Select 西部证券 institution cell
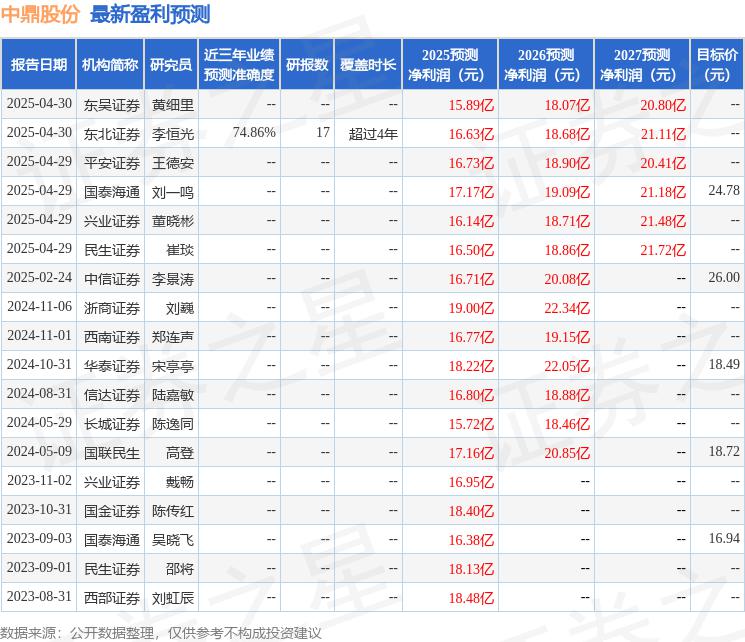The image size is (745, 642). click(x=112, y=598)
